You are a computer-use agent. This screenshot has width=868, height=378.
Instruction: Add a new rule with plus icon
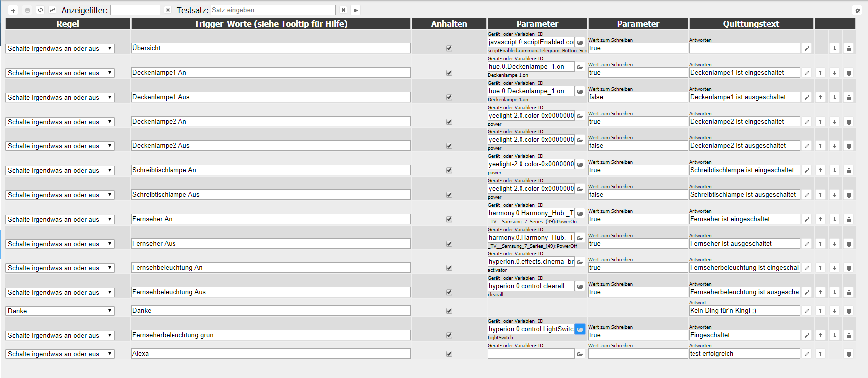(13, 10)
